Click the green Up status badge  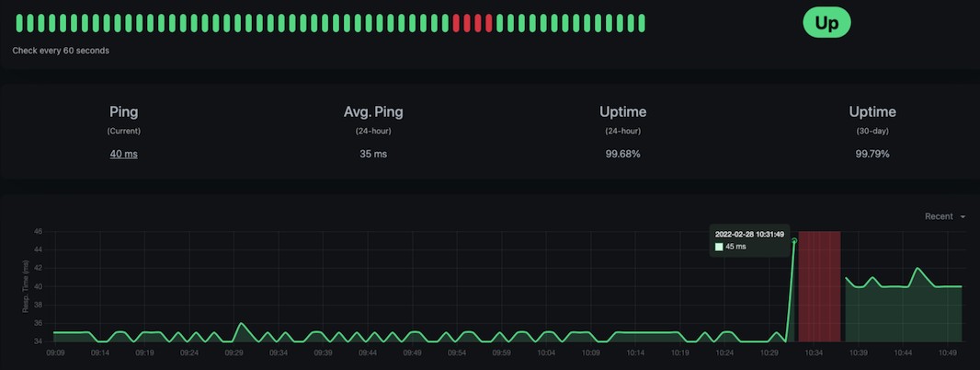coord(826,23)
